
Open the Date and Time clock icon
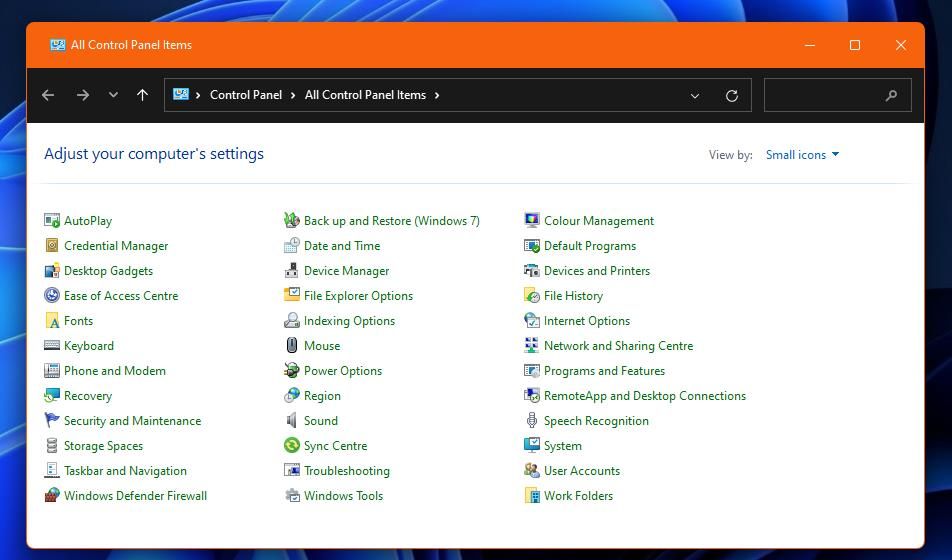click(x=292, y=245)
